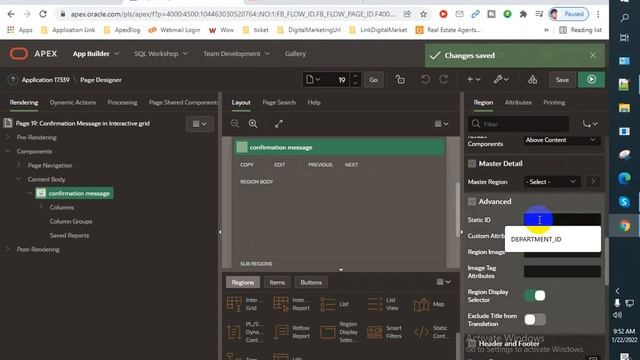Open the Create plus menu
This screenshot has height=360, width=640.
[x=473, y=80]
